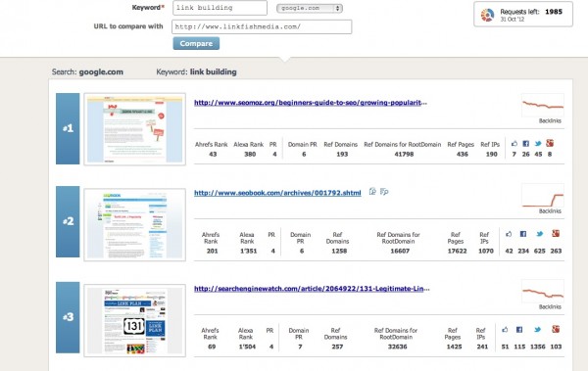Click the Alexa Rank value 1'504

pyautogui.click(x=247, y=347)
